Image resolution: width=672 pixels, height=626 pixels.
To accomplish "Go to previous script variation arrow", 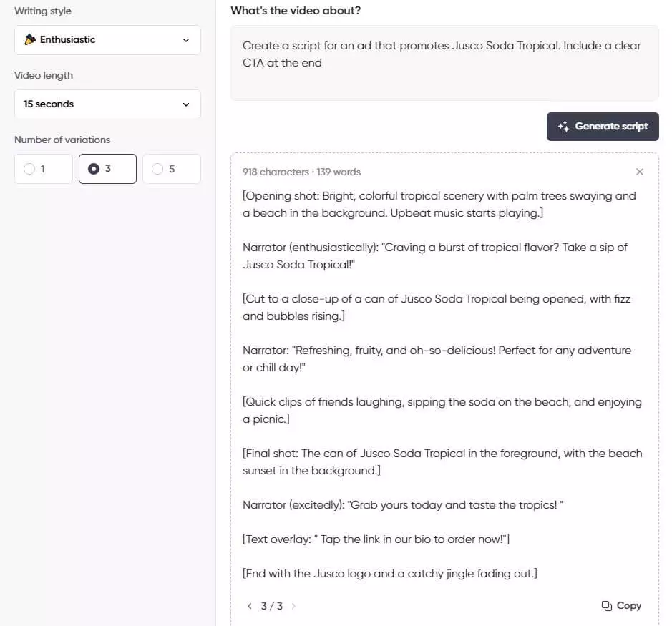I will [250, 606].
